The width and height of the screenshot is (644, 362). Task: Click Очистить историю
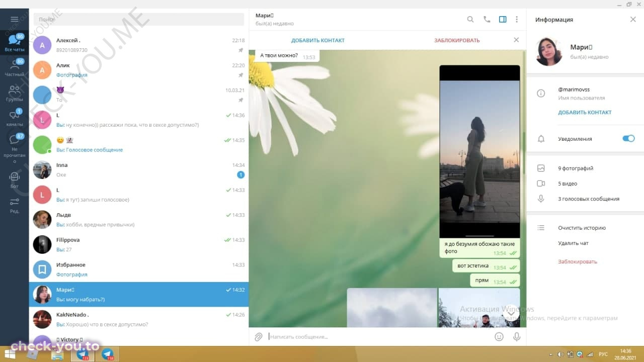tap(582, 228)
